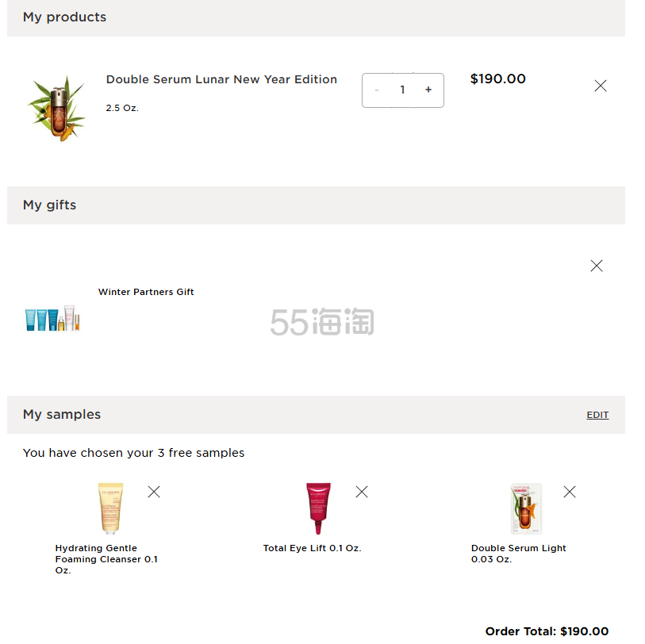This screenshot has height=644, width=645.
Task: Remove the Total Eye Lift sample
Action: point(362,492)
